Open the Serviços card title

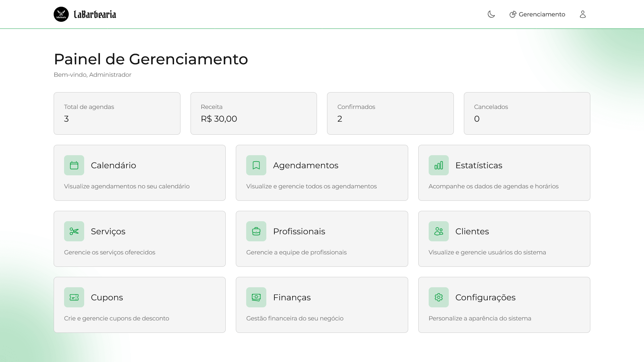point(108,231)
